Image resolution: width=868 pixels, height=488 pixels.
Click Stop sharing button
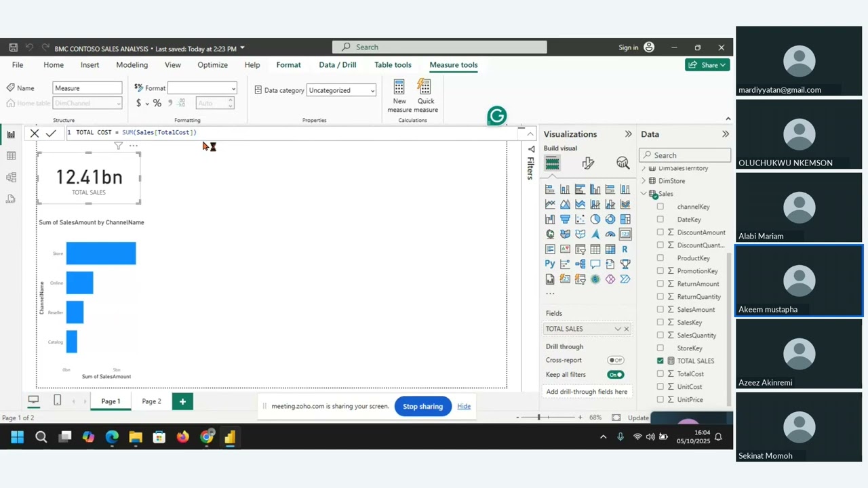tap(422, 407)
